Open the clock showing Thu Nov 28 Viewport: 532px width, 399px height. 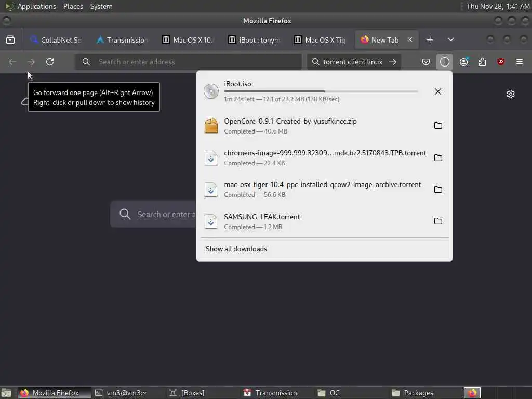click(x=498, y=6)
